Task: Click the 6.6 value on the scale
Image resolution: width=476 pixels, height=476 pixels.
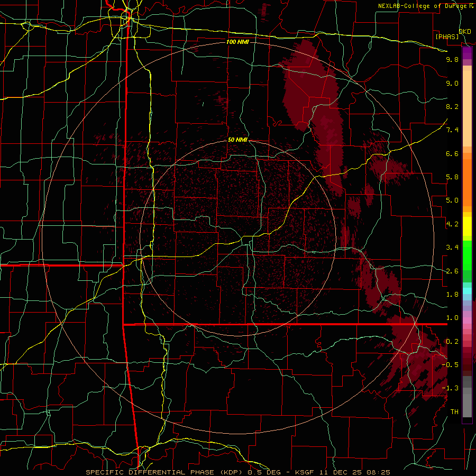Action: click(x=452, y=153)
